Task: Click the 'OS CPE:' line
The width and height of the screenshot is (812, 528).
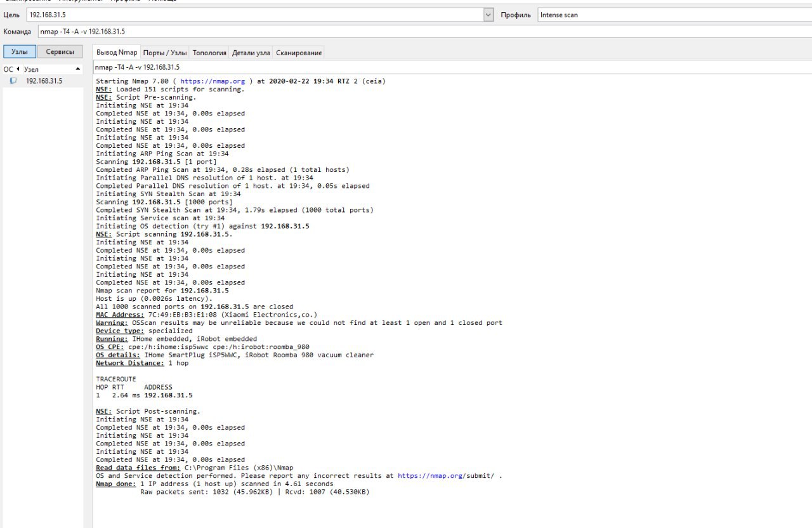Action: tap(202, 347)
